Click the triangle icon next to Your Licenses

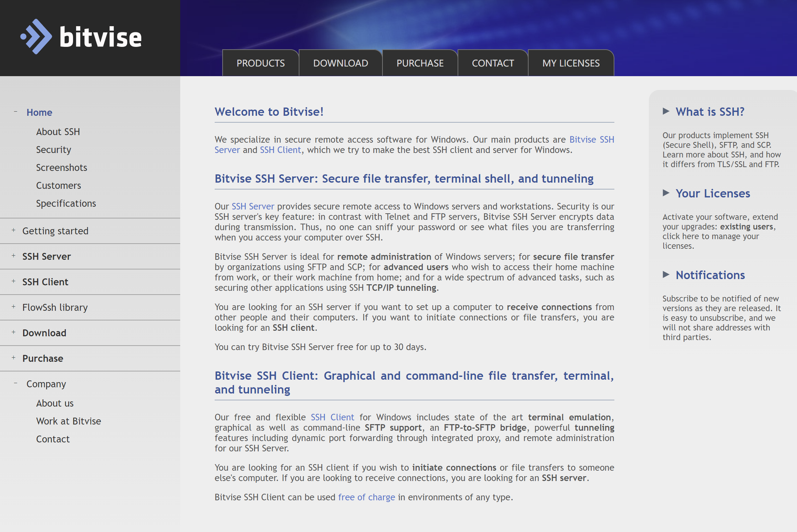tap(666, 193)
